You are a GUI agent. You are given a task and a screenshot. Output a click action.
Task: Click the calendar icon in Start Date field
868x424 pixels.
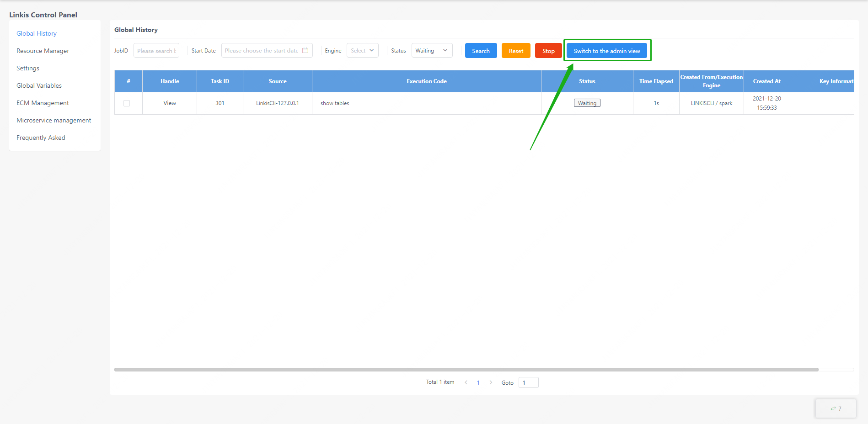coord(305,51)
